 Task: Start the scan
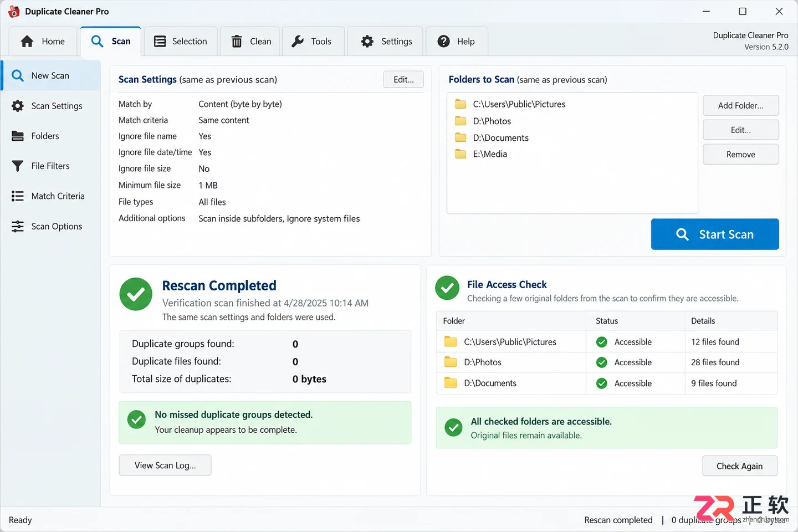point(715,234)
